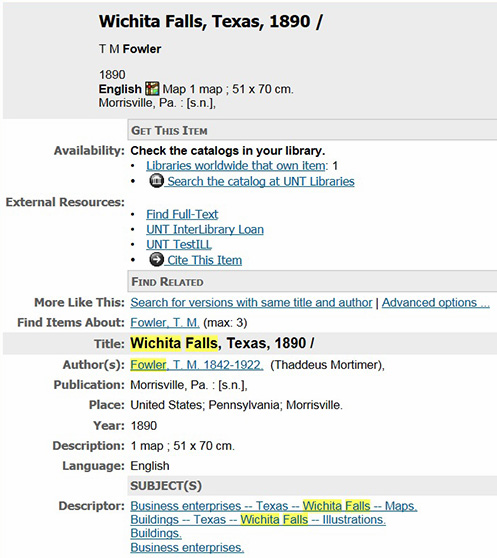Open author link Fowler, T. M. 1842-1922
Viewport: 497px width, 558px height.
click(x=197, y=365)
